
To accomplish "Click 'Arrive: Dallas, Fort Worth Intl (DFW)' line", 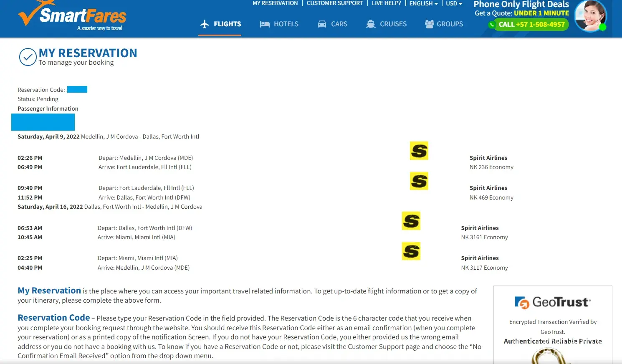I will click(x=144, y=197).
